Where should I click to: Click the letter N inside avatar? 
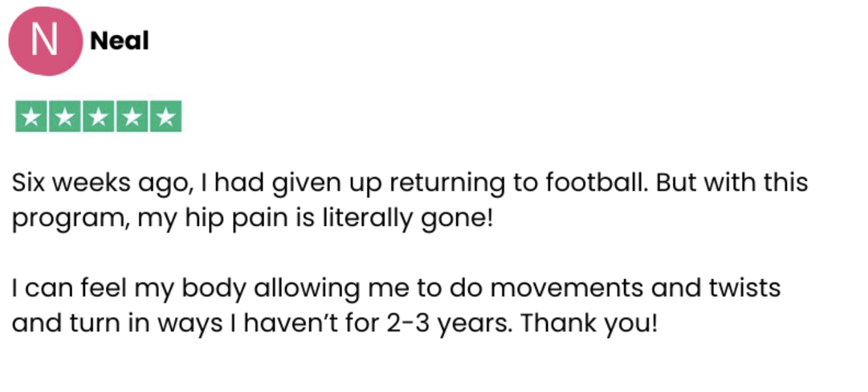pos(45,39)
